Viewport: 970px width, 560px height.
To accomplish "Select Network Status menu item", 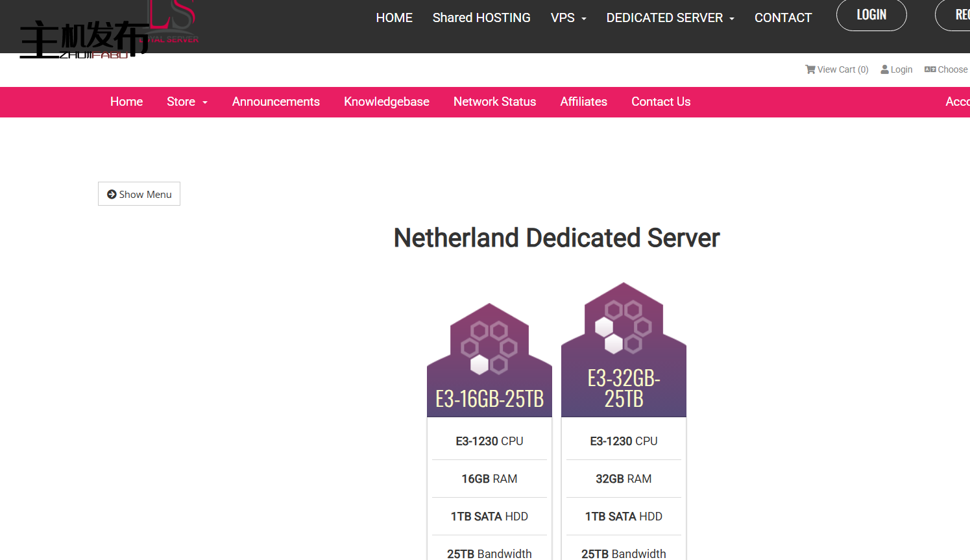I will tap(494, 102).
